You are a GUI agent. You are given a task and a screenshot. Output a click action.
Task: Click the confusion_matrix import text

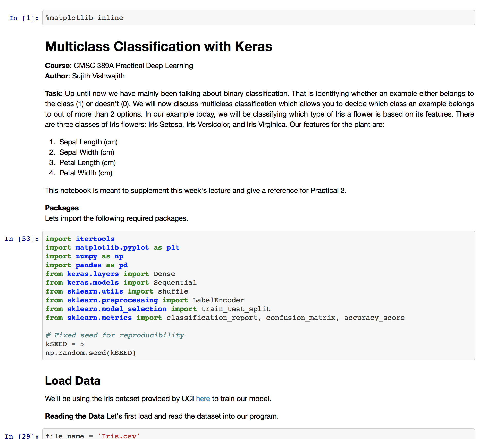300,318
